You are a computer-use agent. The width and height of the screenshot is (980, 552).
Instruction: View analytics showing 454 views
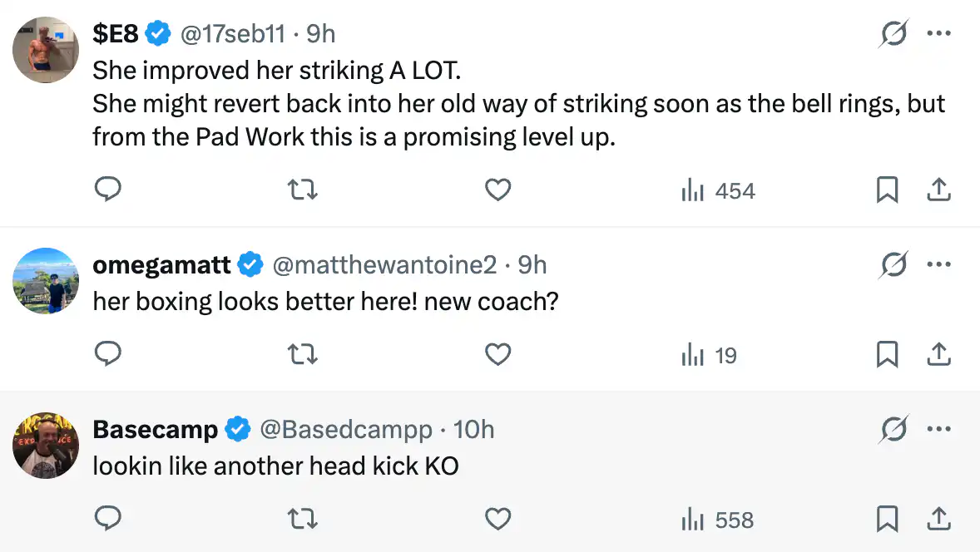(x=718, y=190)
